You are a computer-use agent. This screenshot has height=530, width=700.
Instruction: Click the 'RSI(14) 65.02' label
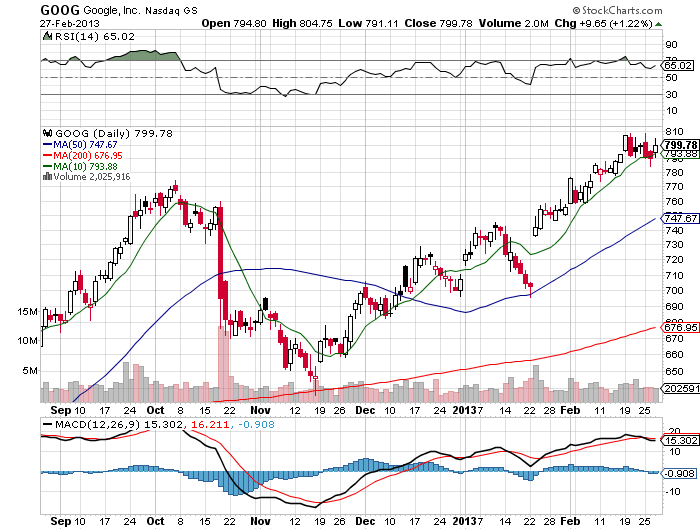(95, 37)
